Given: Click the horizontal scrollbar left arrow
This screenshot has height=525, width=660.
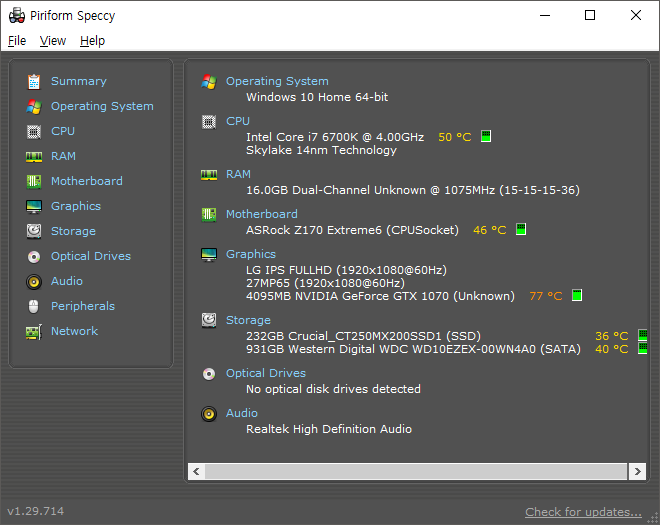Looking at the screenshot, I should 196,471.
